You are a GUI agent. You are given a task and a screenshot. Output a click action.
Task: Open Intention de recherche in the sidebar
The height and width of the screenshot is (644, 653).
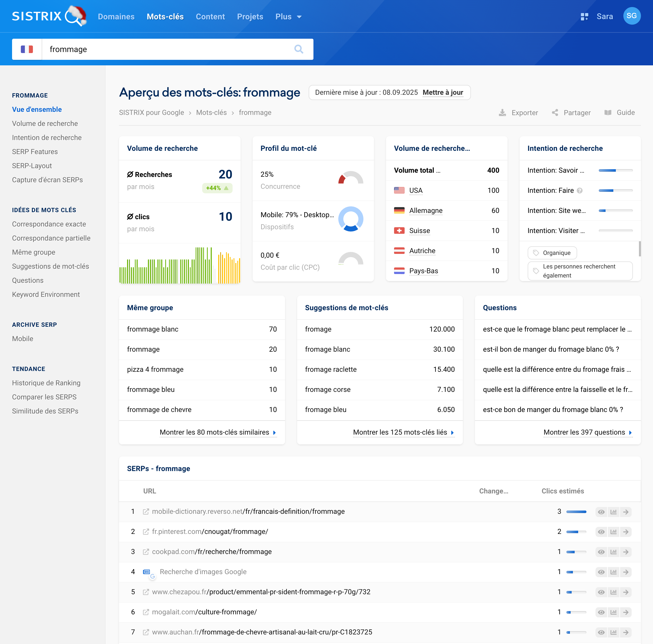pos(47,138)
